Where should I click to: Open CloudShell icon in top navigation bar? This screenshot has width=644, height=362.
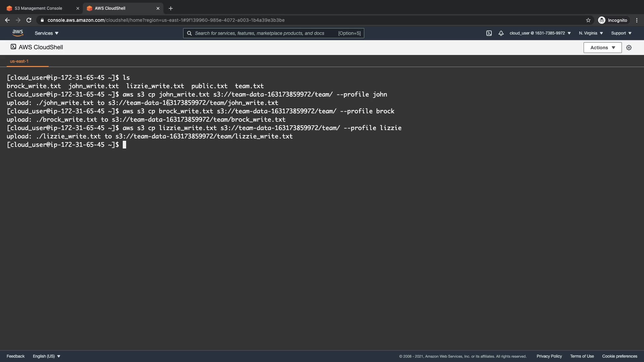[489, 33]
